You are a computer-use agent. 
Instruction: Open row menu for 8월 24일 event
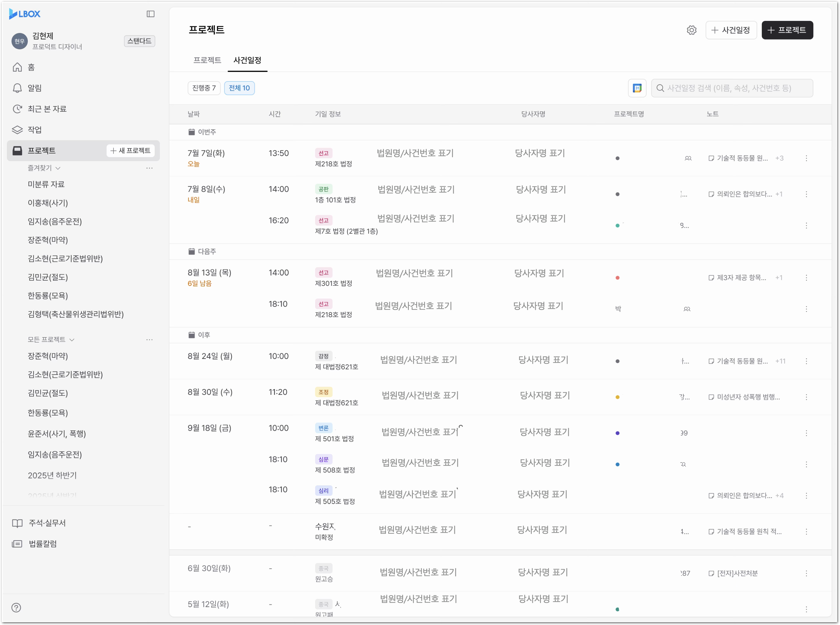[806, 361]
